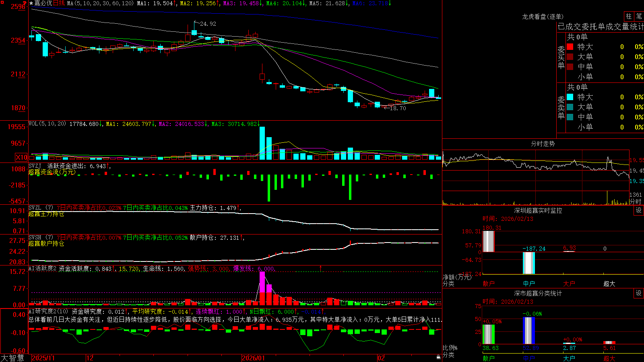Click the red up-arrow marker in AI活跃度 panel

pos(321,268)
